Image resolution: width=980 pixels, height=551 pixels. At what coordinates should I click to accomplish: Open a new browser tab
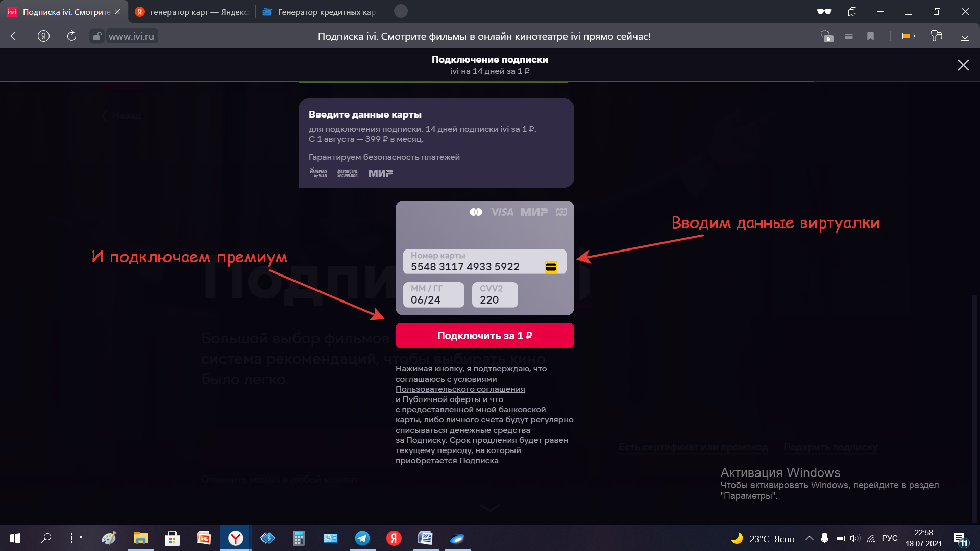(x=401, y=11)
